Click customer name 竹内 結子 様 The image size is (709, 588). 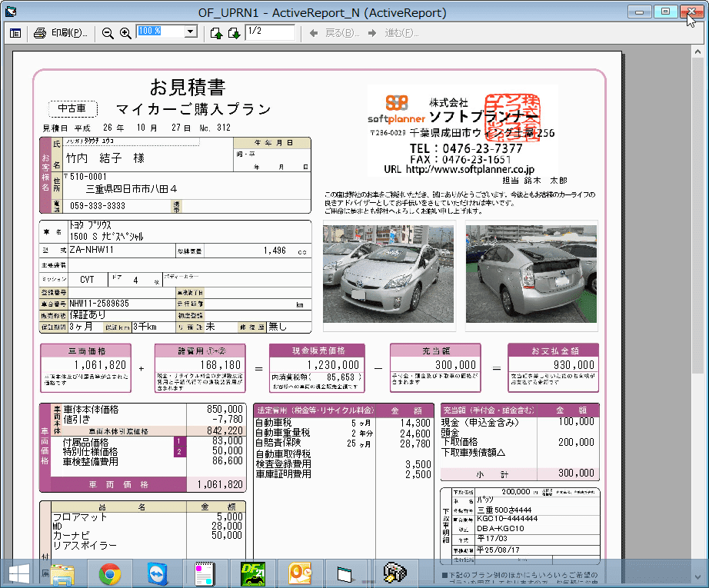point(105,158)
